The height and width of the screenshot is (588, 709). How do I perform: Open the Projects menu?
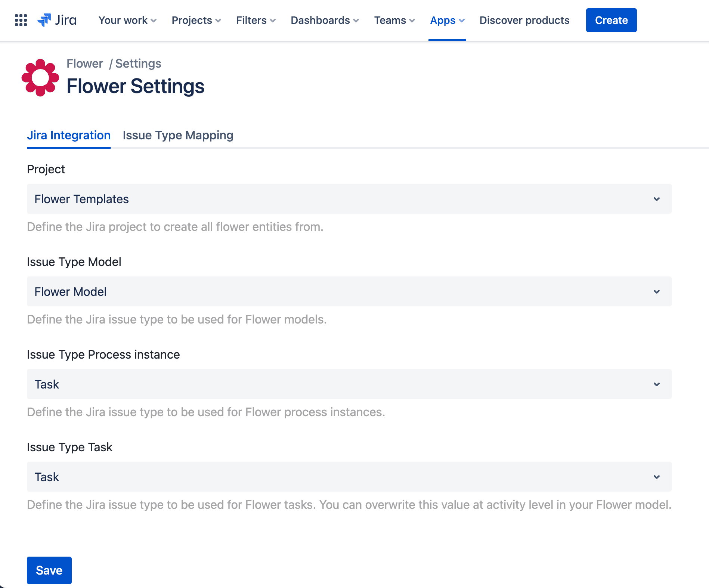pyautogui.click(x=196, y=20)
